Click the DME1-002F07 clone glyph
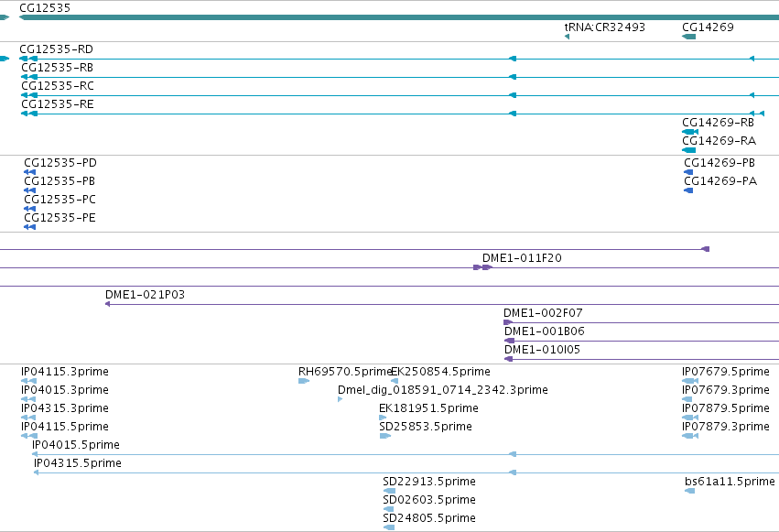 pyautogui.click(x=508, y=322)
